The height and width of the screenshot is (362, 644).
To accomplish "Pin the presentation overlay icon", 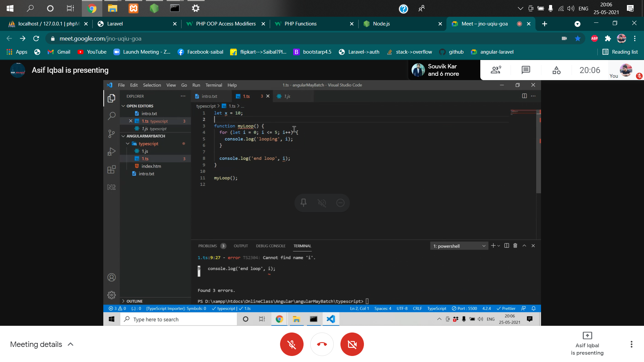I will pos(304,203).
